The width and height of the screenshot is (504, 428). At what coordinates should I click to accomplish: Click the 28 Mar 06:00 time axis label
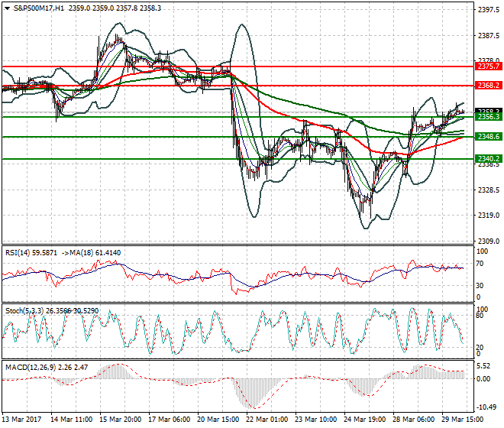414,420
